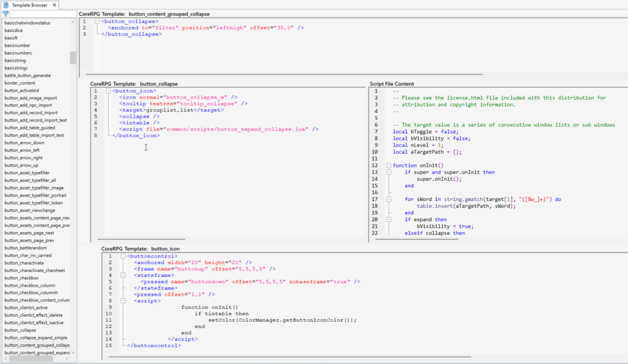Select button_add_table_import_text template
This screenshot has height=364, width=628.
(x=34, y=135)
